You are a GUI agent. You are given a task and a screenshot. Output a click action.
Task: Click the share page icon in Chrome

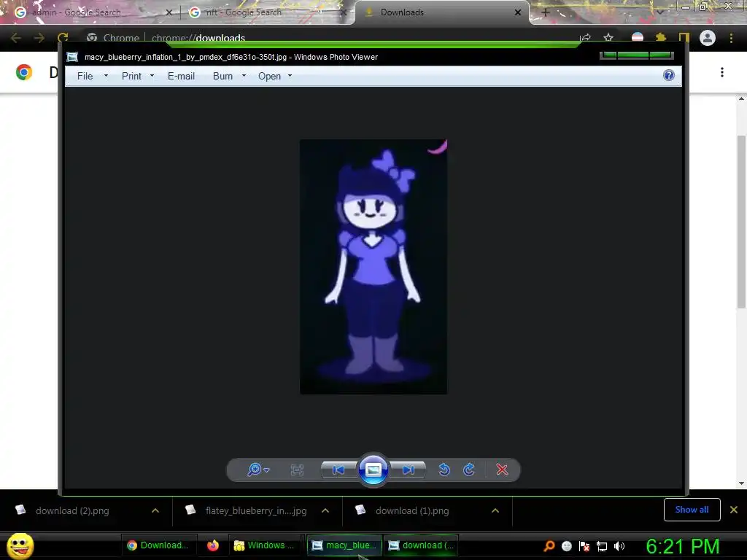coord(585,38)
